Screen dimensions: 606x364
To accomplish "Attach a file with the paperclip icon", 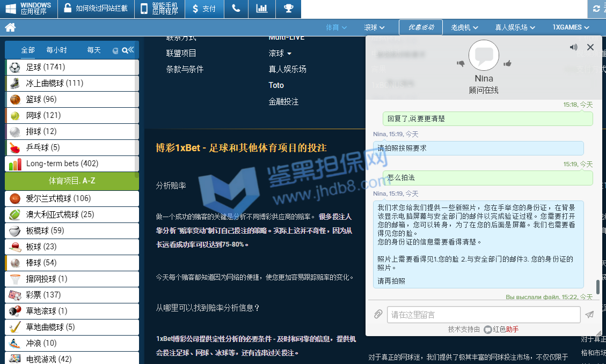I will point(378,315).
